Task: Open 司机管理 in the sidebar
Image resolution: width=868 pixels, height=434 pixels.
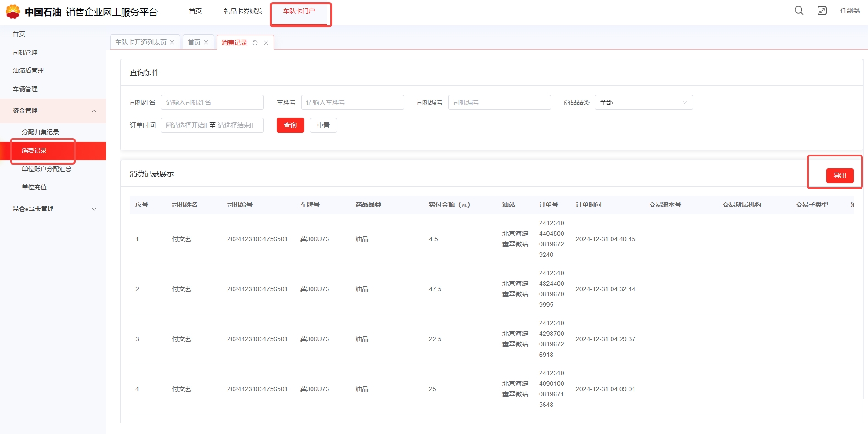Action: pyautogui.click(x=25, y=52)
